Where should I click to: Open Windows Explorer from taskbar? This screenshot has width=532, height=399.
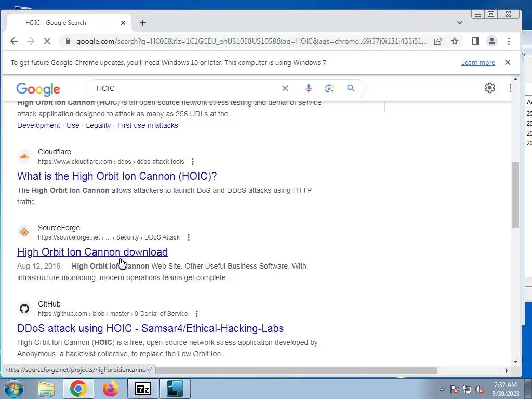[x=46, y=389]
